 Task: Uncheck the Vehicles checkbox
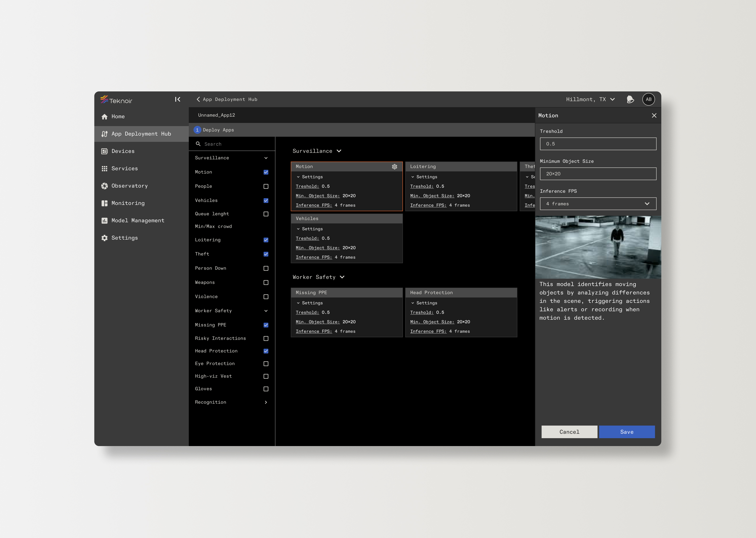pos(266,201)
